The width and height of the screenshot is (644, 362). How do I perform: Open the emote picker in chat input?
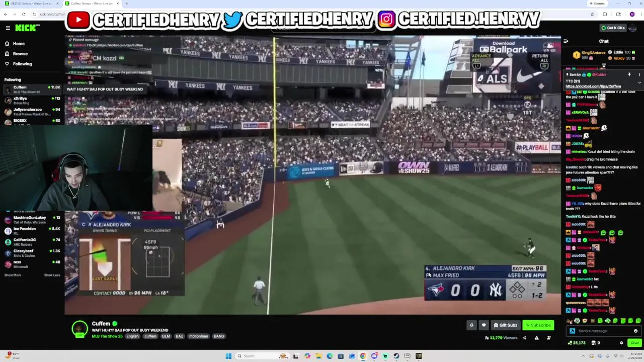(x=636, y=331)
